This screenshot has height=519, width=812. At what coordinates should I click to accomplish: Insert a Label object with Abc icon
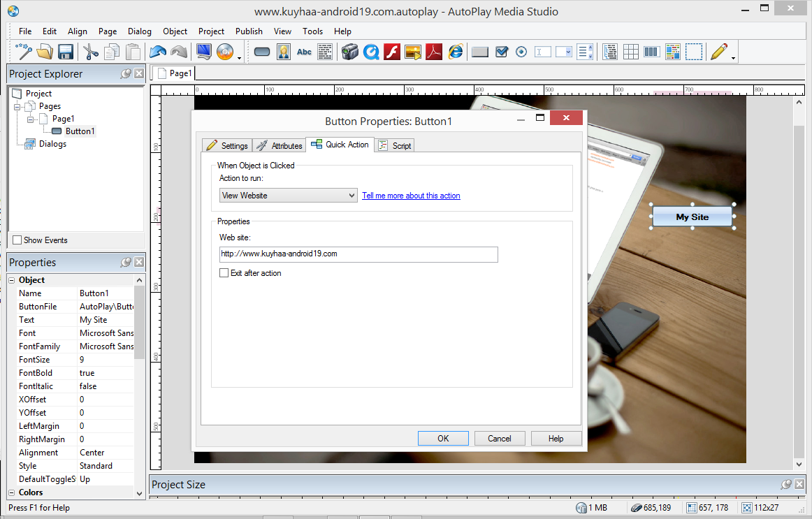pos(304,52)
